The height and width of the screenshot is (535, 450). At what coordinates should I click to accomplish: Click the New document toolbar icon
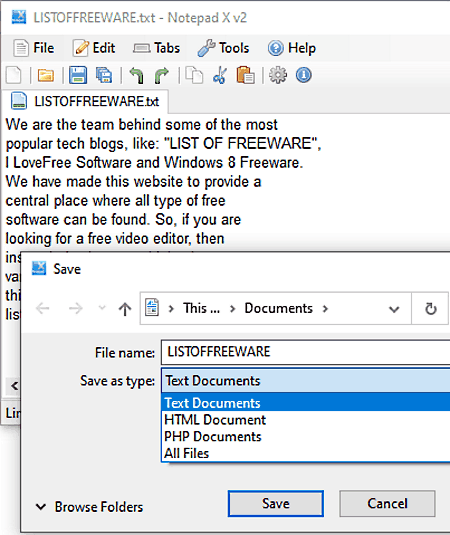pyautogui.click(x=14, y=75)
